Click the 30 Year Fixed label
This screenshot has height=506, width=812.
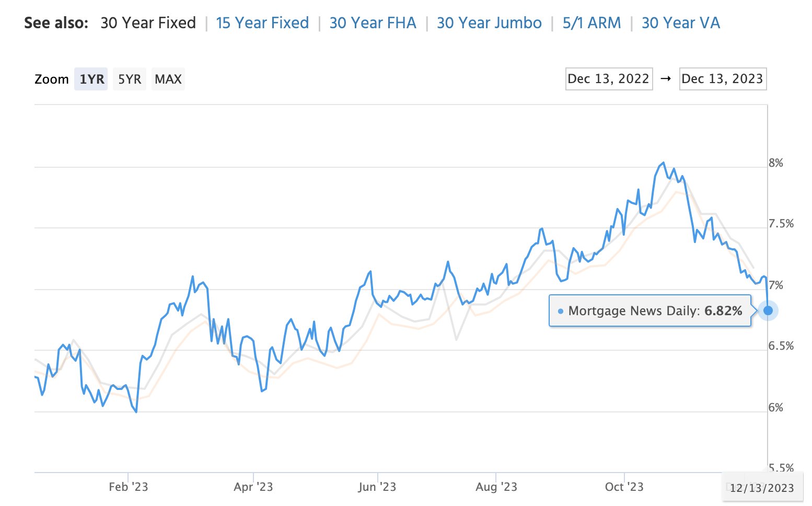pos(148,23)
